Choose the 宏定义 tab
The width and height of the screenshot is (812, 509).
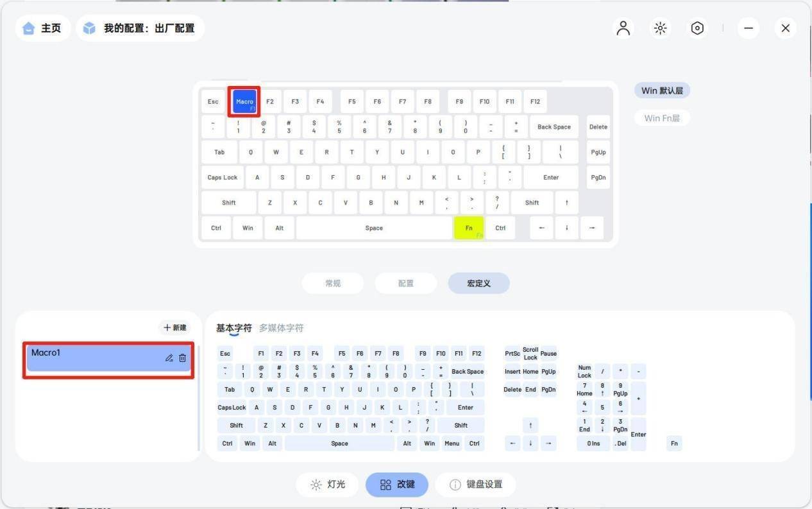point(478,283)
